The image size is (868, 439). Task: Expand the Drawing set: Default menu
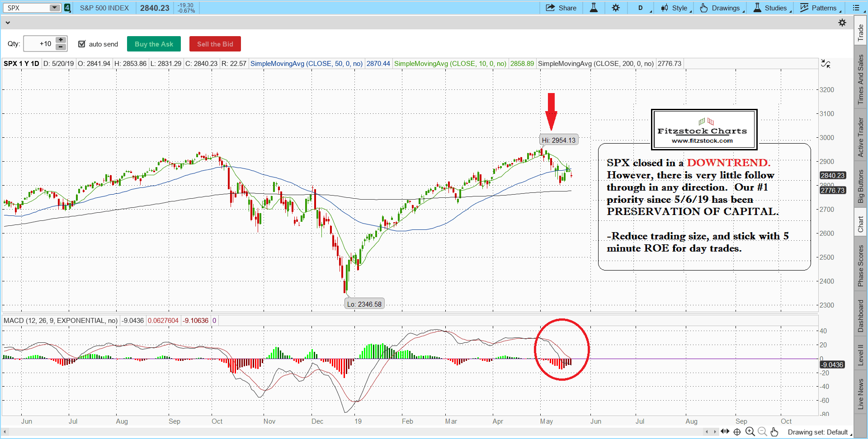pyautogui.click(x=819, y=432)
